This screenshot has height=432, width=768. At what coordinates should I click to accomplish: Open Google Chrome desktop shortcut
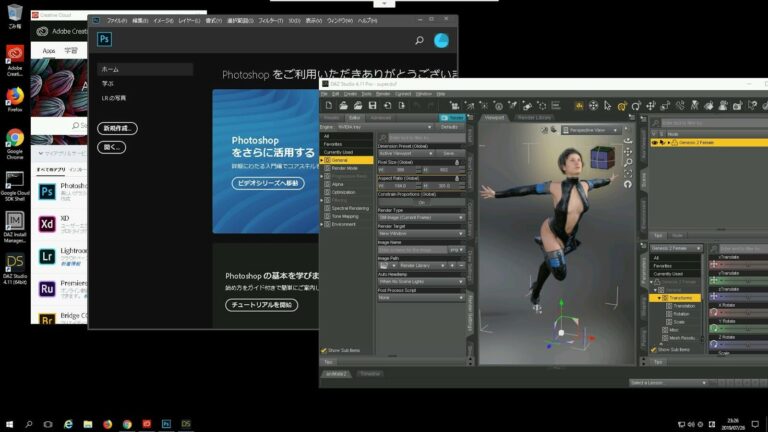click(x=15, y=144)
